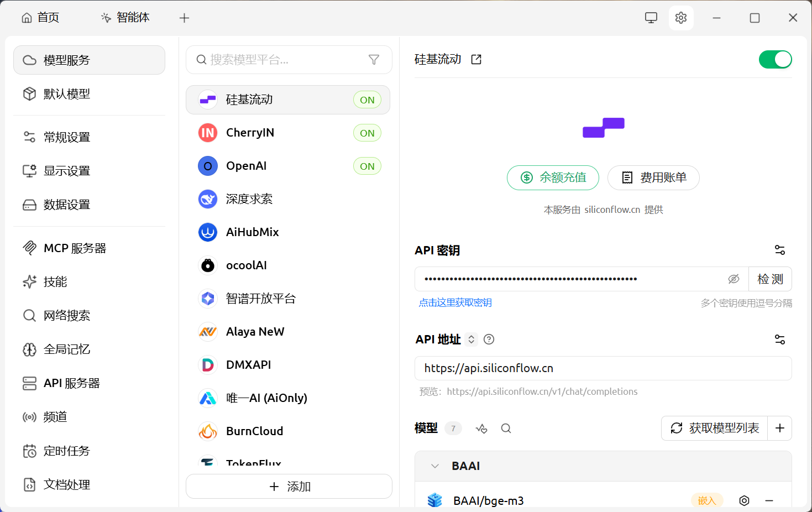Open 全局记忆 settings
The height and width of the screenshot is (512, 812).
pos(89,349)
